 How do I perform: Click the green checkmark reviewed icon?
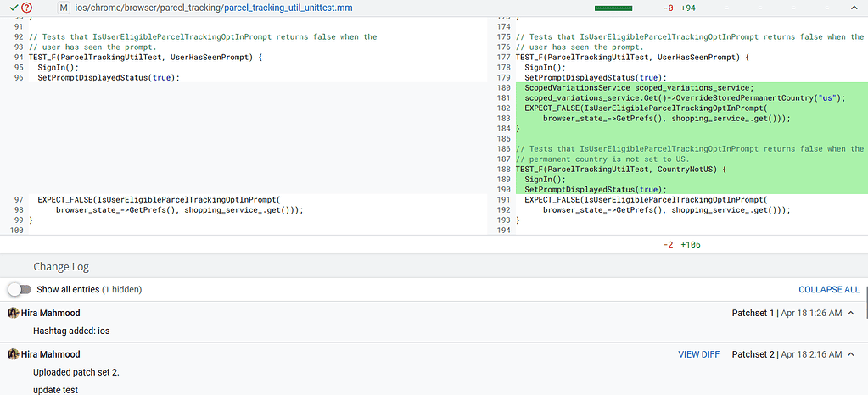coord(14,8)
